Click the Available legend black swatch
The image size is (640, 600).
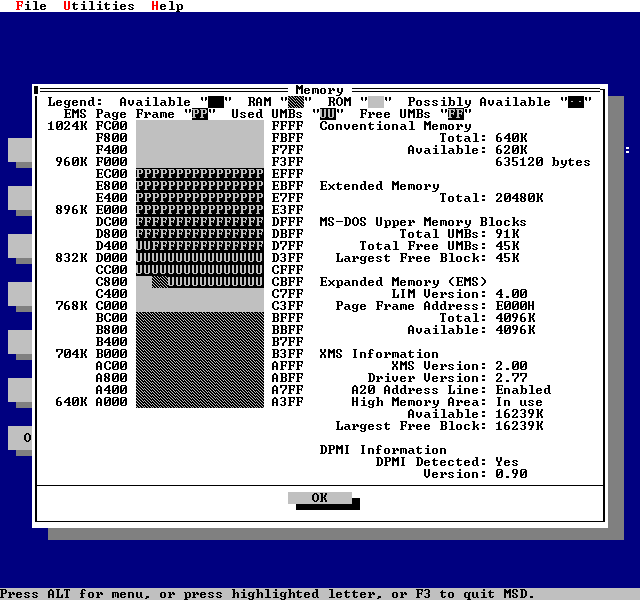point(216,102)
